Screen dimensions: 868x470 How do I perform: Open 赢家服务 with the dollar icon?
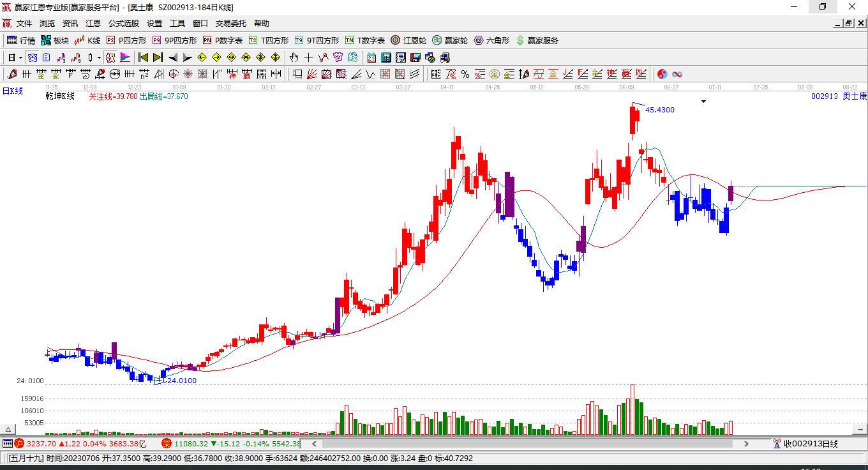(x=537, y=40)
